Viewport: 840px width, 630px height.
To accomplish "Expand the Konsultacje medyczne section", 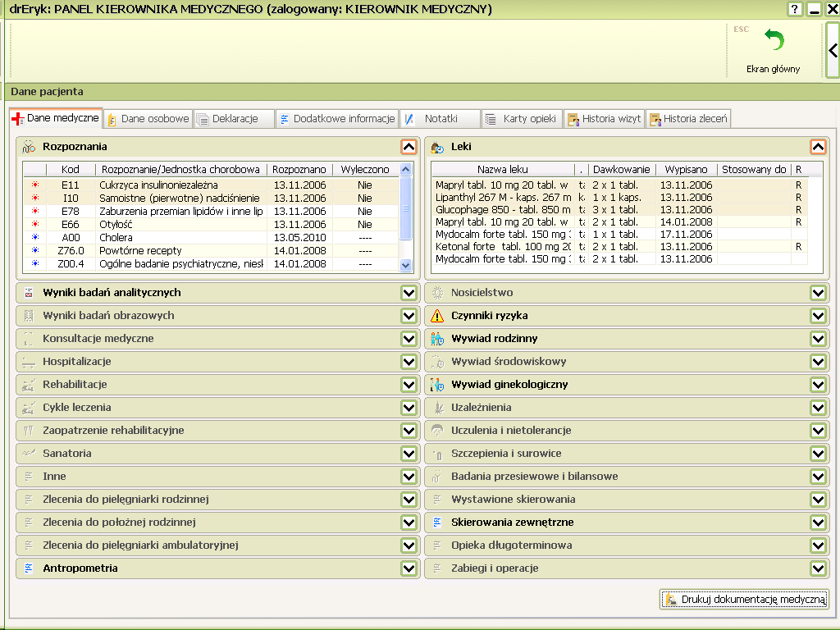I will tap(409, 339).
